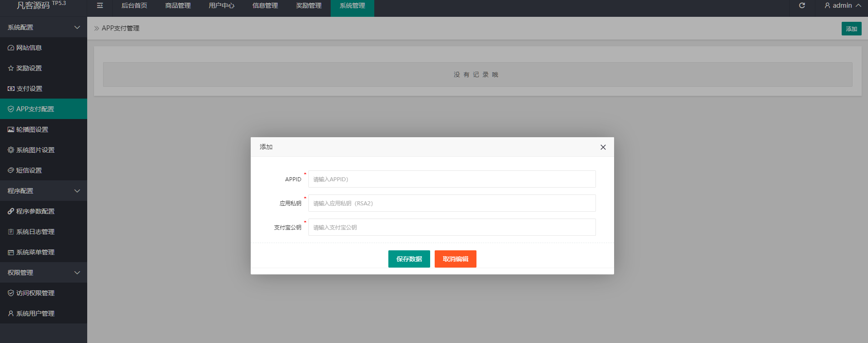Click the person icon beside 系统用户管理
This screenshot has height=343, width=868.
pyautogui.click(x=11, y=313)
